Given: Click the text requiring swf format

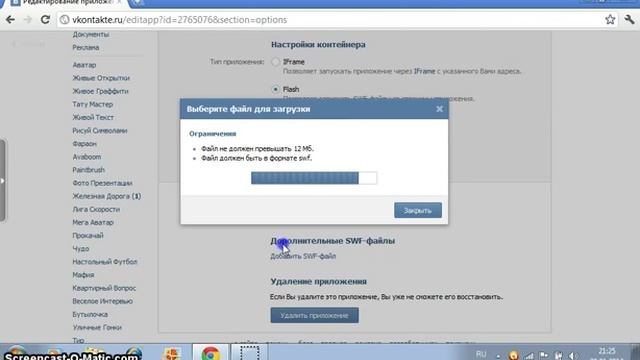Looking at the screenshot, I should 256,158.
